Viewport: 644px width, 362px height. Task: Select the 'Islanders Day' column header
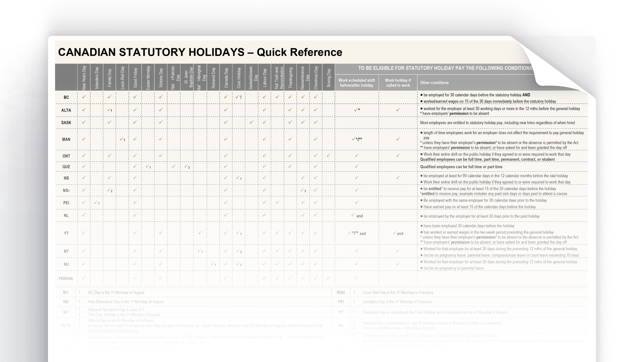(97, 77)
